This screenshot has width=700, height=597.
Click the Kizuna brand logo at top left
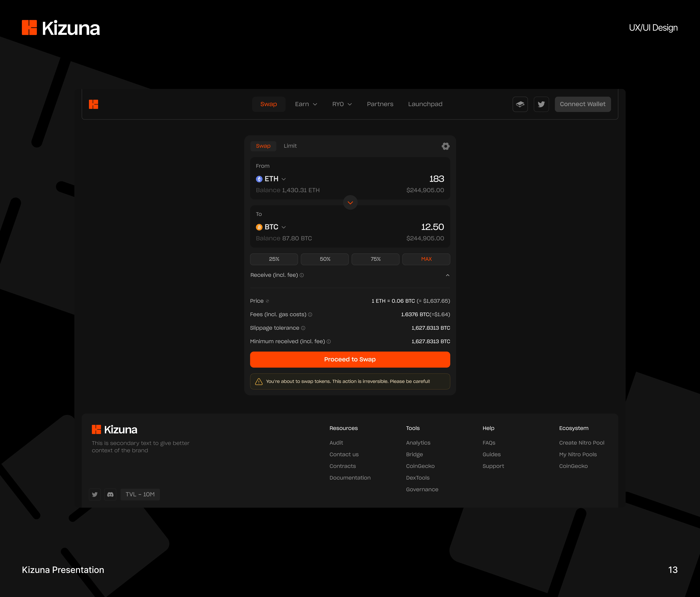[61, 28]
